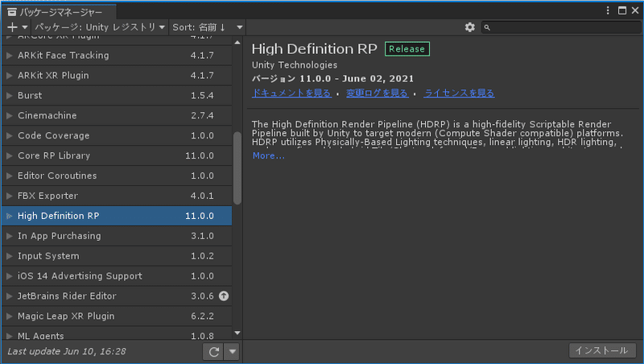644x364 pixels.
Task: Click JetBrains Rider update available icon
Action: (224, 296)
